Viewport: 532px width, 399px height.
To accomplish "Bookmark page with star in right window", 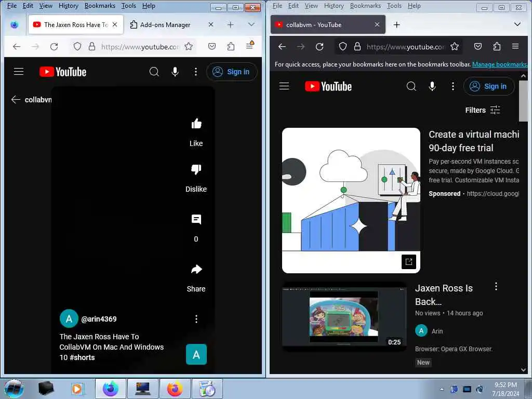I will (x=455, y=46).
